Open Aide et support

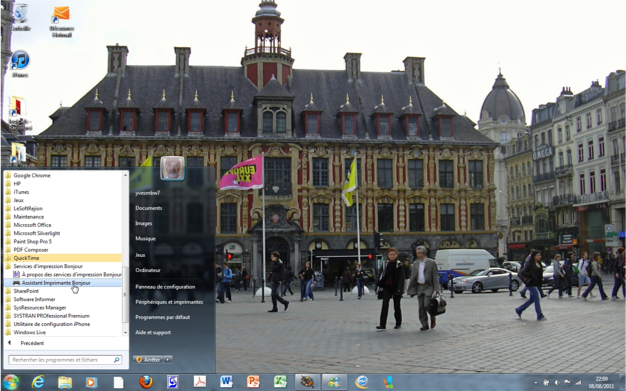153,332
